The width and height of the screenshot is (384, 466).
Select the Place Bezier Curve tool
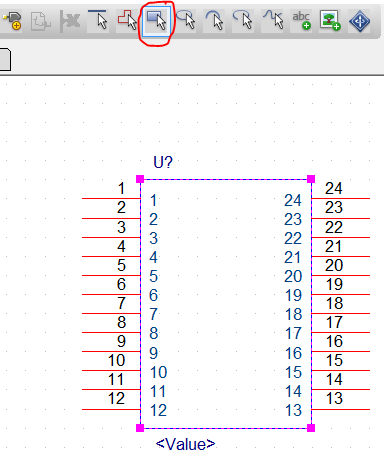tap(272, 21)
